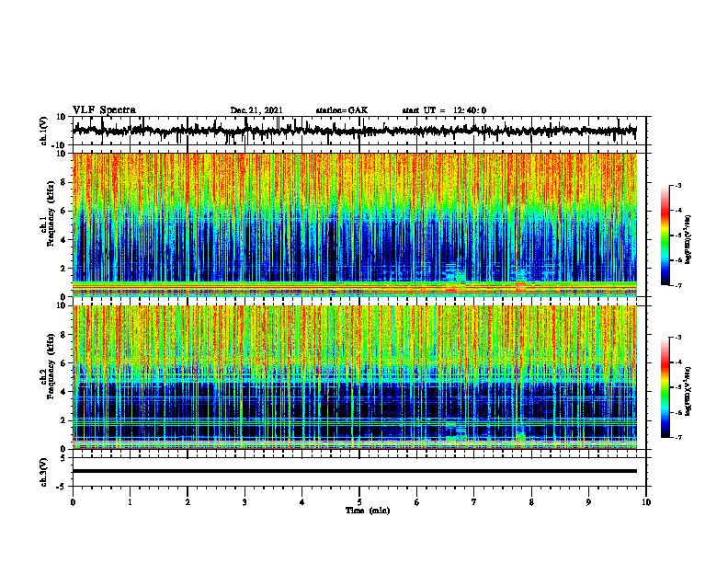Viewport: 728px width, 563px height.
Task: Click time axis tick label "5"
Action: (359, 502)
